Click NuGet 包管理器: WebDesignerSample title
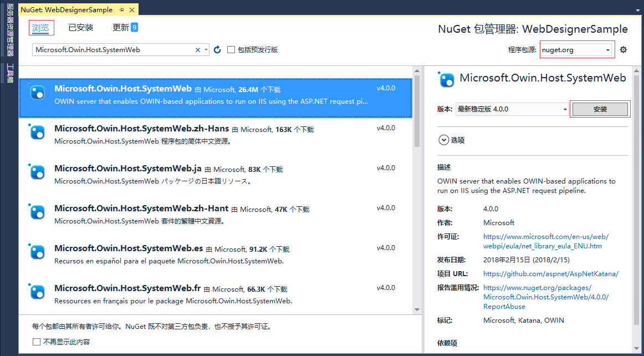This screenshot has width=644, height=356. (533, 29)
